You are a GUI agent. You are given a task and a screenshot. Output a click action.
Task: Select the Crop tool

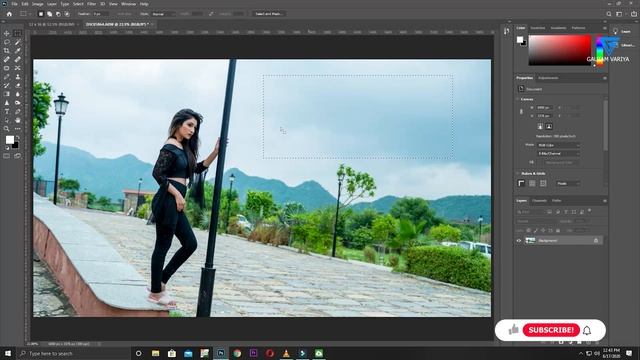7,51
